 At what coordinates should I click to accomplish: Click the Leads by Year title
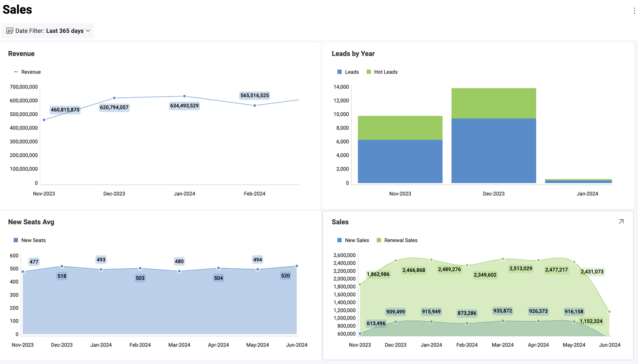353,53
